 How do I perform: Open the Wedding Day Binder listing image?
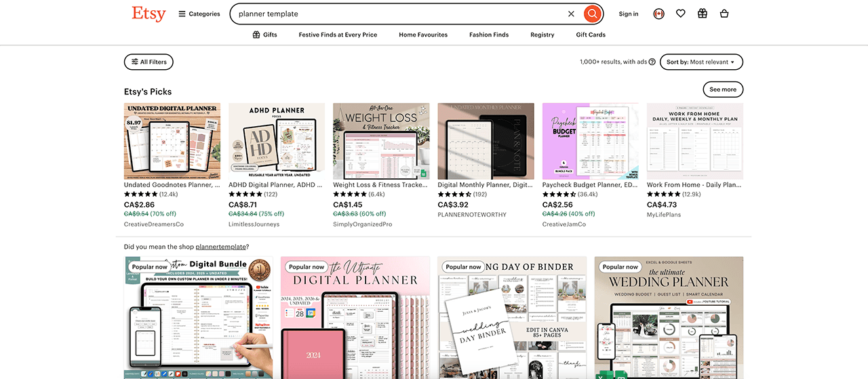513,317
